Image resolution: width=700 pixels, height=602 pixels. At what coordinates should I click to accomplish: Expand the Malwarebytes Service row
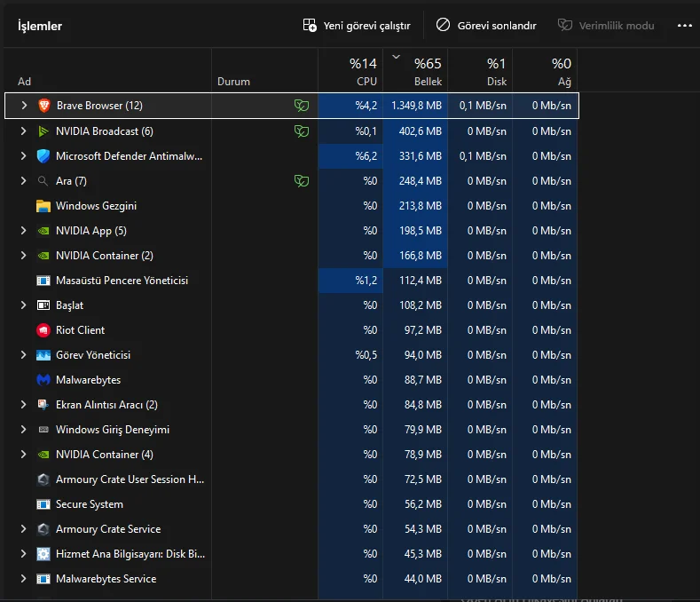(x=23, y=579)
